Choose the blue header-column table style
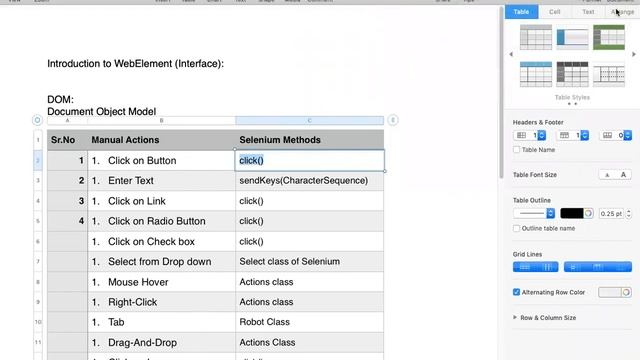Screen dimensions: 640x360 pyautogui.click(x=572, y=37)
